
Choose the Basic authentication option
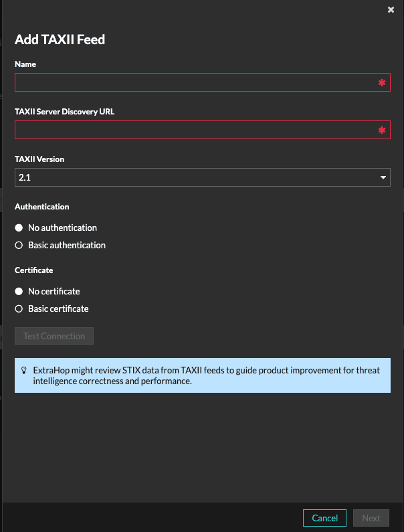19,246
